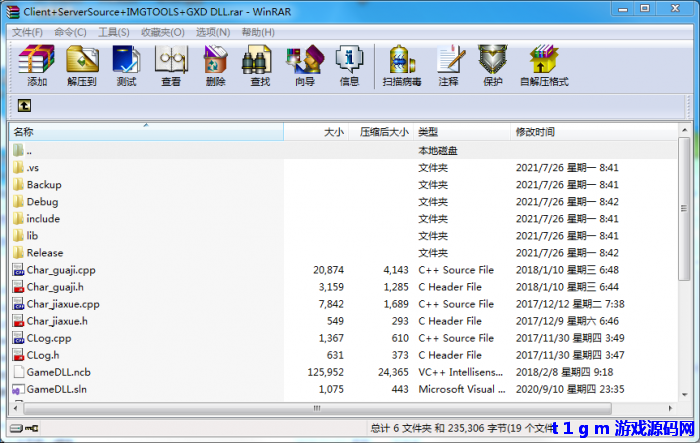Select the Backup folder name

point(44,185)
